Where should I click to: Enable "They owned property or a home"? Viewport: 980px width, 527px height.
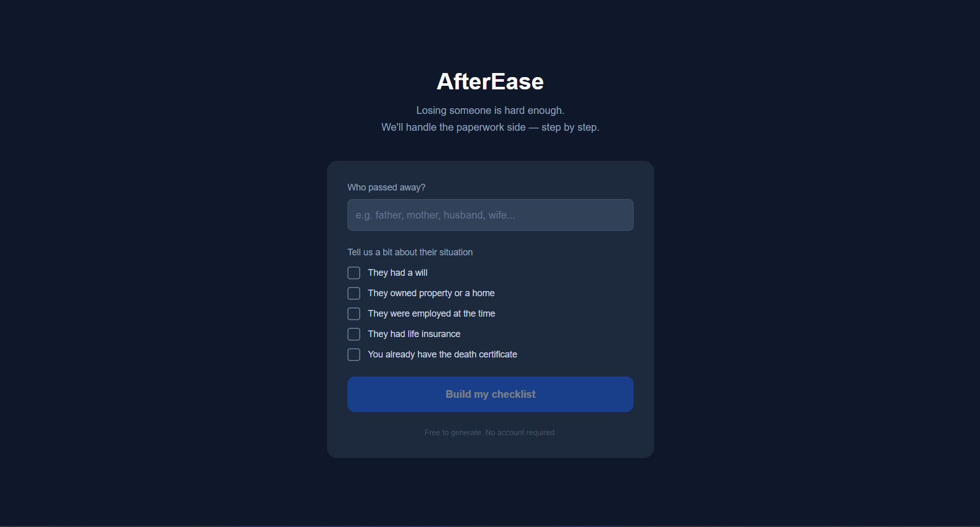(x=354, y=293)
